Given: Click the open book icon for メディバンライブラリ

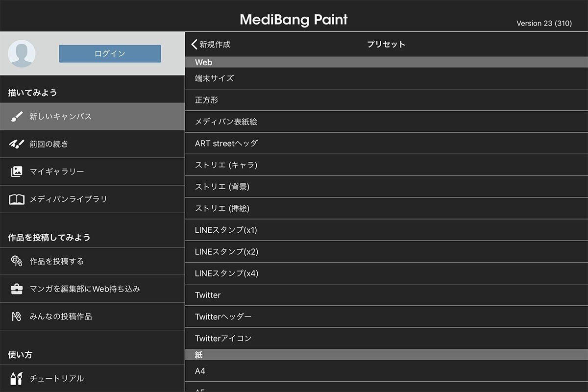Looking at the screenshot, I should pyautogui.click(x=17, y=199).
